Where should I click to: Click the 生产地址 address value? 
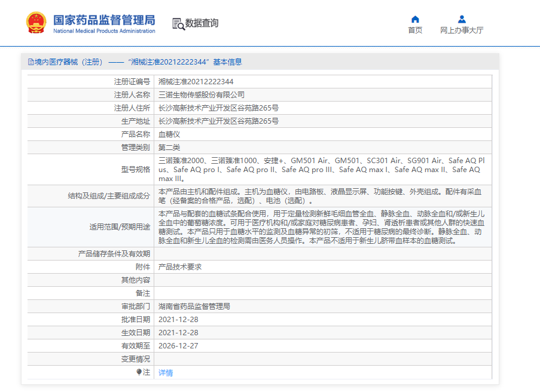click(218, 121)
